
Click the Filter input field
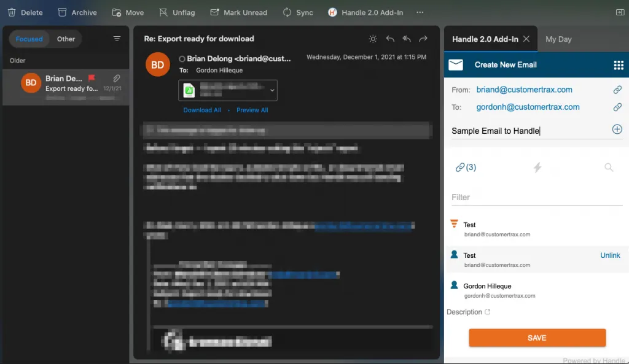click(x=537, y=197)
